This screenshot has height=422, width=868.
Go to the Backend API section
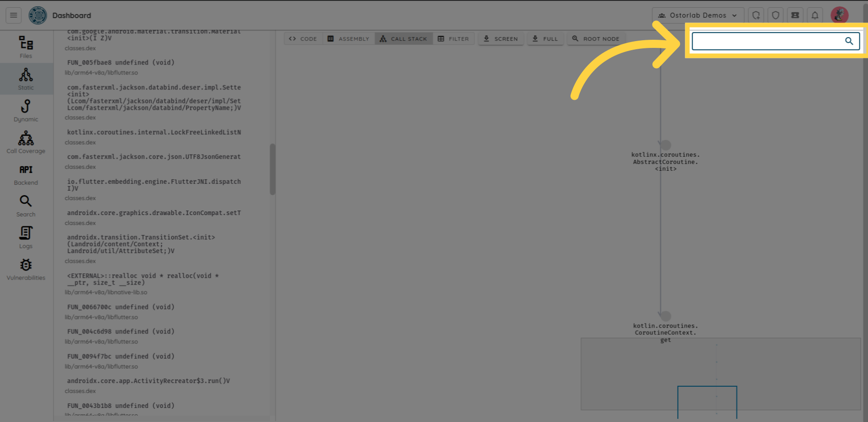click(x=26, y=174)
